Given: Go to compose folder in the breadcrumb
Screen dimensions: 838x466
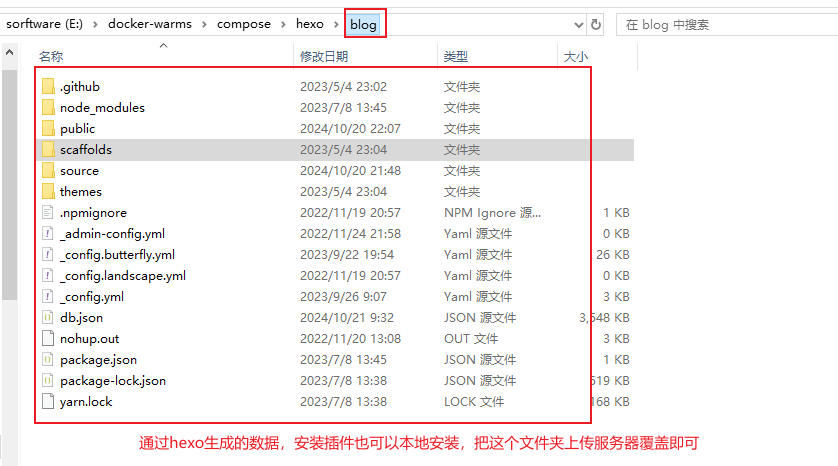Looking at the screenshot, I should [244, 24].
